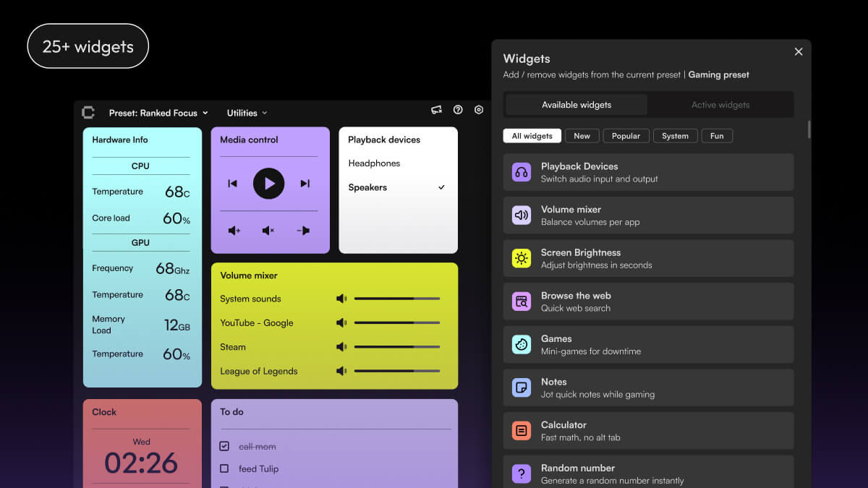This screenshot has width=868, height=488.
Task: Click 'Quick web search' description
Action: pos(576,308)
